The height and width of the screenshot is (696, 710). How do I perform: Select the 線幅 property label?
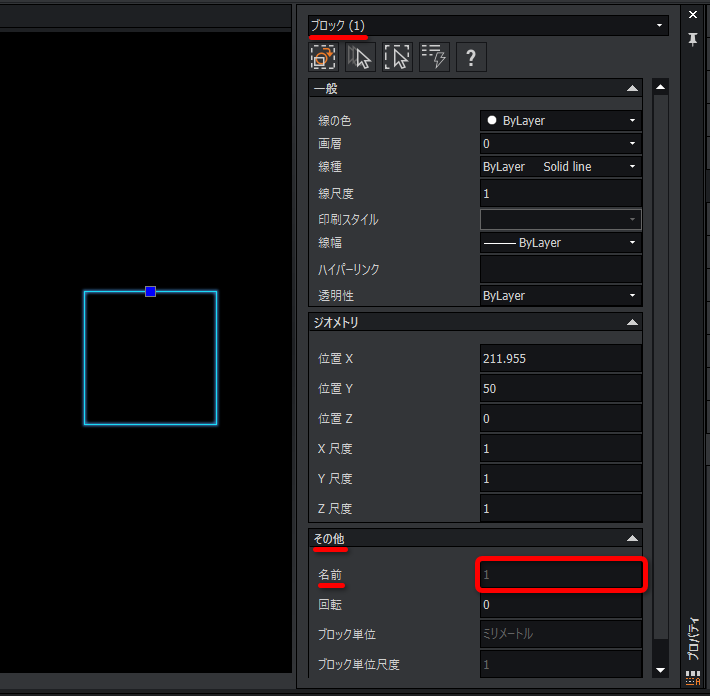[330, 243]
